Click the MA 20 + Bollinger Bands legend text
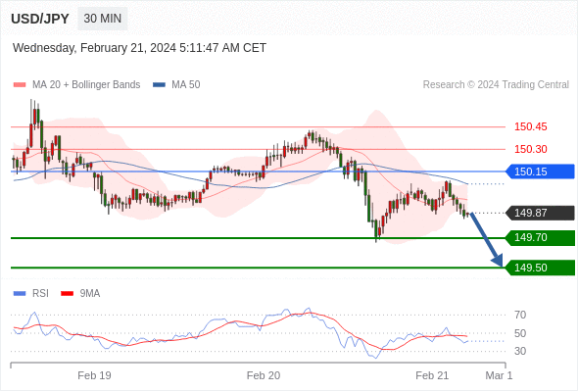This screenshot has width=578, height=392. [x=86, y=85]
